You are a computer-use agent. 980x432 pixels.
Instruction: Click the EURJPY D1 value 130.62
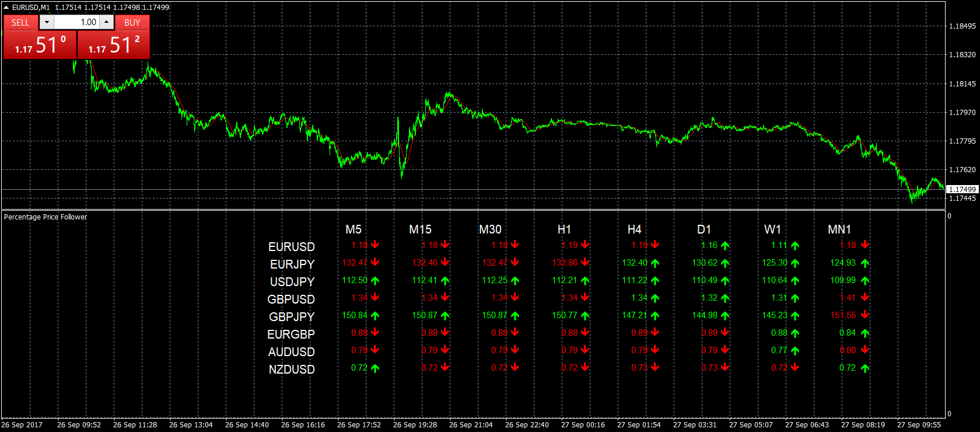(705, 263)
